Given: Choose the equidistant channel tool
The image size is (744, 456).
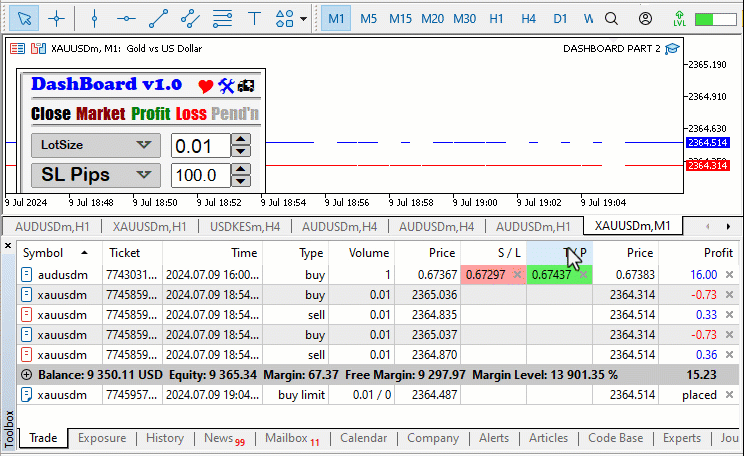Looking at the screenshot, I should (190, 19).
